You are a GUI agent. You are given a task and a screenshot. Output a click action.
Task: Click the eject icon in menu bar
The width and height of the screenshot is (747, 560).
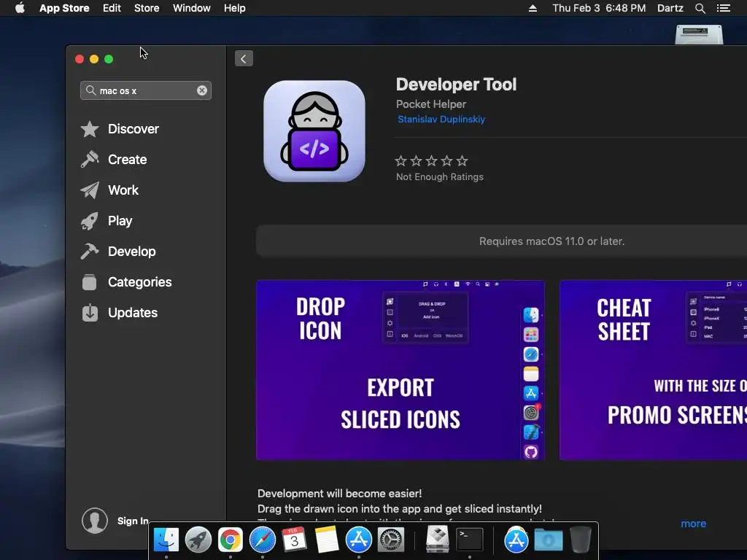pyautogui.click(x=533, y=8)
